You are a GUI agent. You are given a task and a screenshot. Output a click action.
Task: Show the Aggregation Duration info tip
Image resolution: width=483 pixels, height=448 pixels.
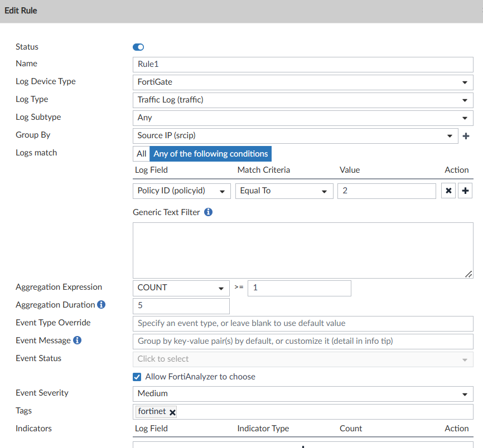click(101, 305)
